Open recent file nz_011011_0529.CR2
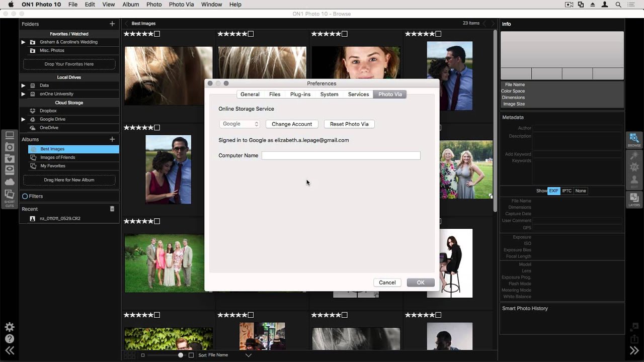Image resolution: width=644 pixels, height=362 pixels. pos(60,219)
